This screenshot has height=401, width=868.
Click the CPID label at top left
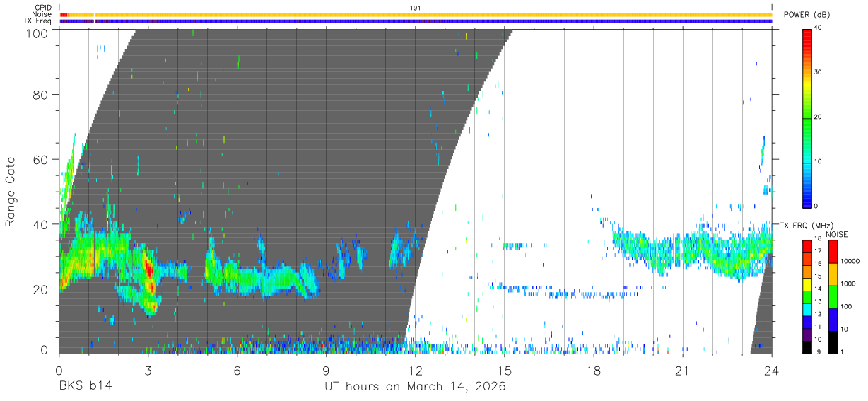click(42, 8)
